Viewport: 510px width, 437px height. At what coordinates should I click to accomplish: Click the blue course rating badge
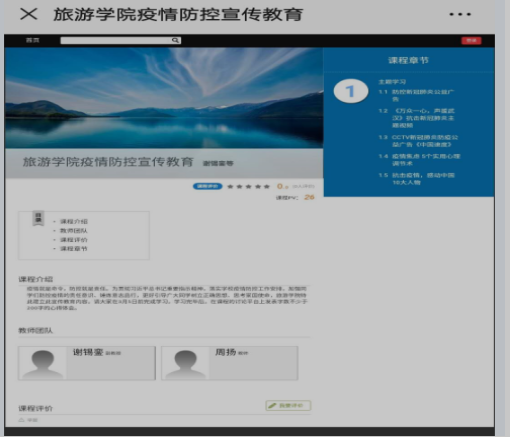(x=207, y=186)
